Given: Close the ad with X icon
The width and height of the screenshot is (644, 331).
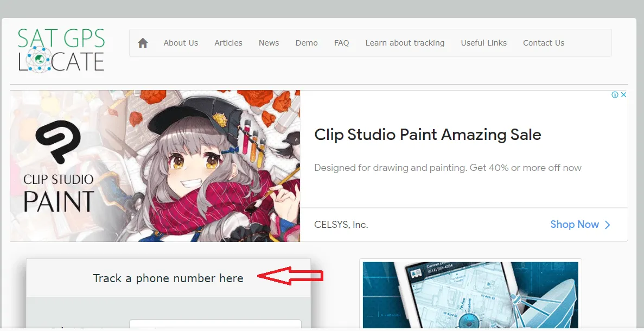Looking at the screenshot, I should click(x=623, y=95).
